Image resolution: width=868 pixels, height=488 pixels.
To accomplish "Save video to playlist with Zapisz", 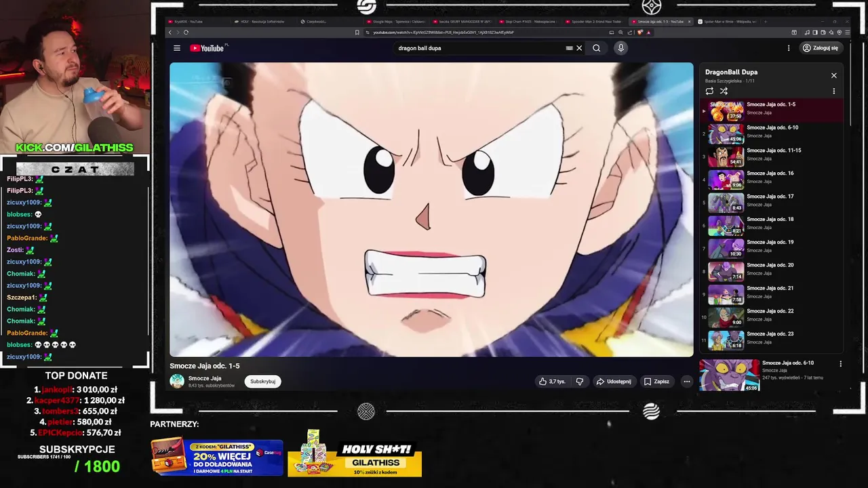I will tap(656, 382).
